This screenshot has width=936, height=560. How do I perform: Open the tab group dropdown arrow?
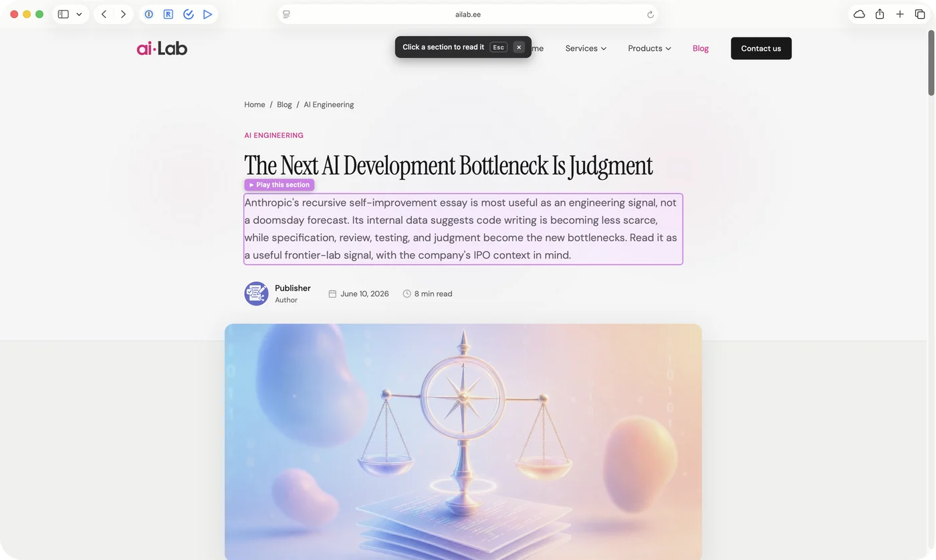79,14
